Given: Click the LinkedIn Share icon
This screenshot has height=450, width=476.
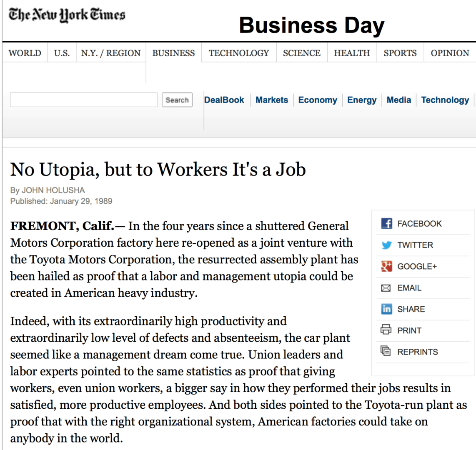Looking at the screenshot, I should click(x=386, y=309).
